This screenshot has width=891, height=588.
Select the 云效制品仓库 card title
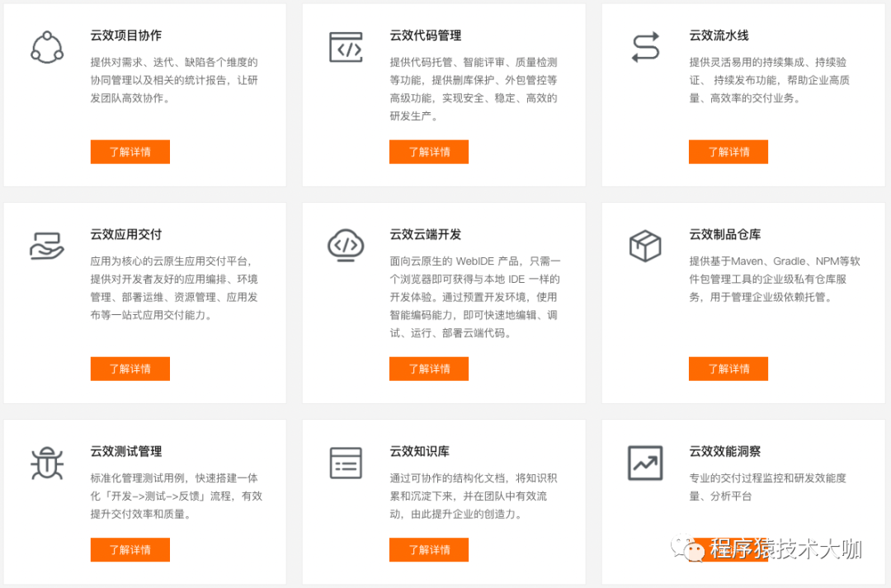725,234
